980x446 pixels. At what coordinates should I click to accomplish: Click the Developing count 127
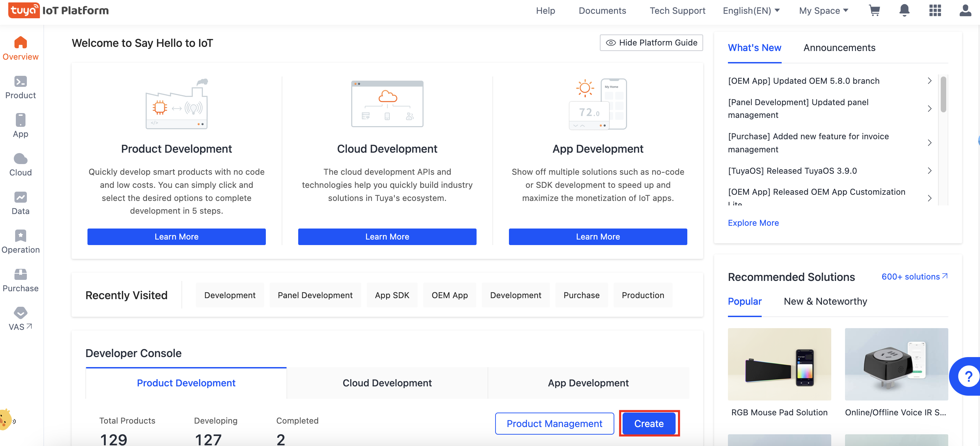(208, 439)
